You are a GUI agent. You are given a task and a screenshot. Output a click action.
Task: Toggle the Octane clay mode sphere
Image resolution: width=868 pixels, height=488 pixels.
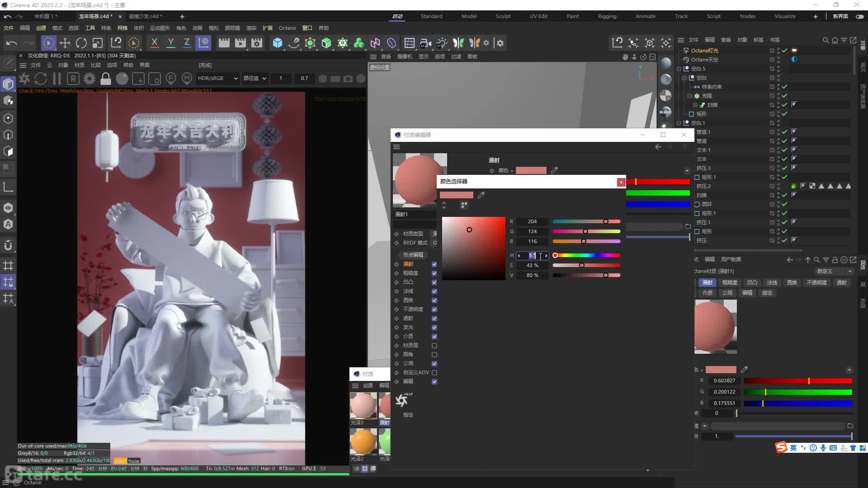pyautogui.click(x=122, y=79)
